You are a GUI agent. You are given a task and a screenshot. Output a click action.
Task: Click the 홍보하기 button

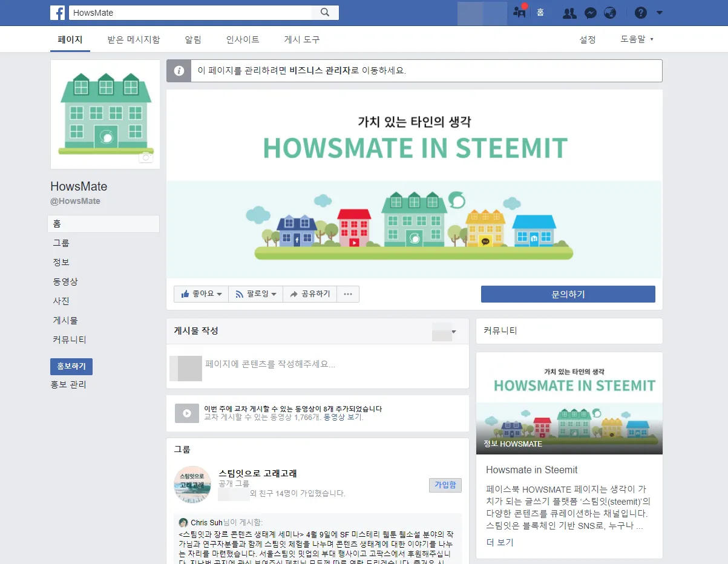71,367
